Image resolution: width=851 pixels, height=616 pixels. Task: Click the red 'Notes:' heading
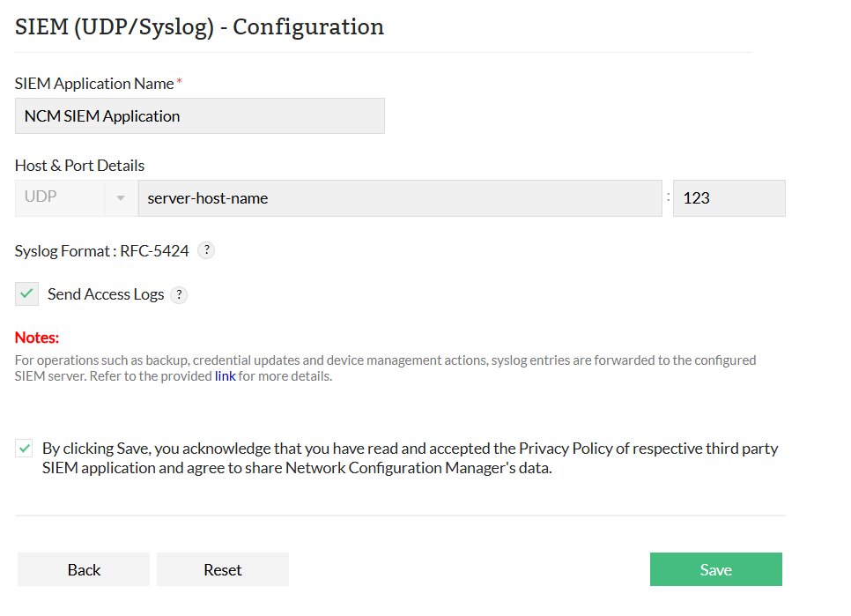tap(37, 338)
